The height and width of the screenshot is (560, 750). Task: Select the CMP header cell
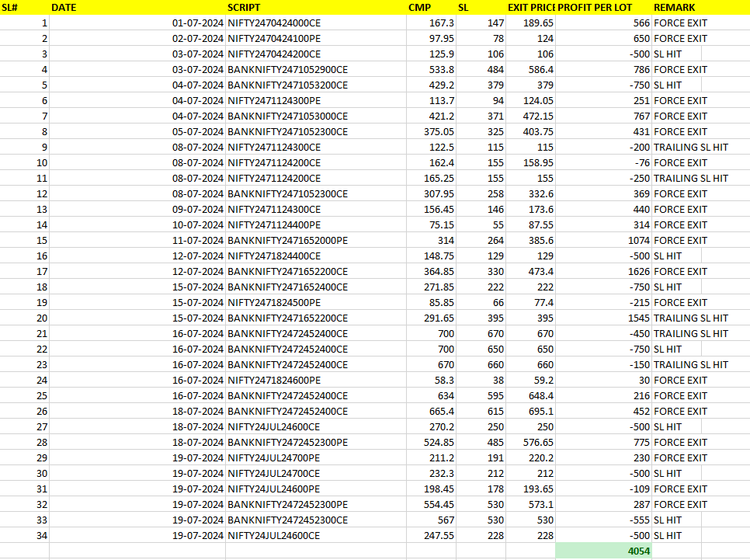(432, 7)
